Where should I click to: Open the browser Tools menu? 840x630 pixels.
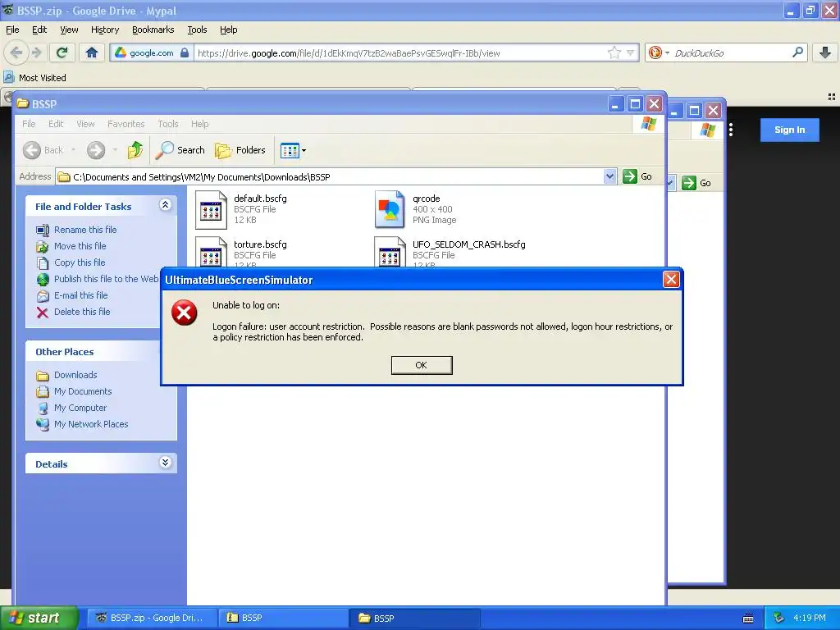(197, 30)
